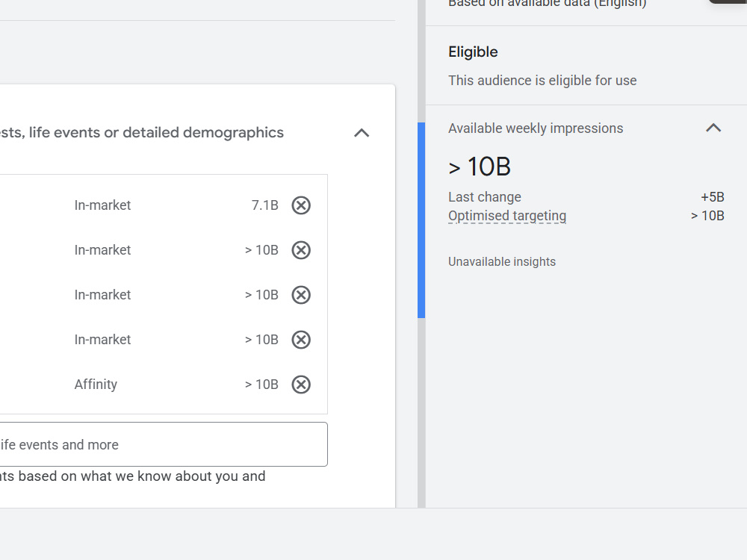Click the Unavailable insights text
The width and height of the screenshot is (747, 560).
(x=502, y=261)
